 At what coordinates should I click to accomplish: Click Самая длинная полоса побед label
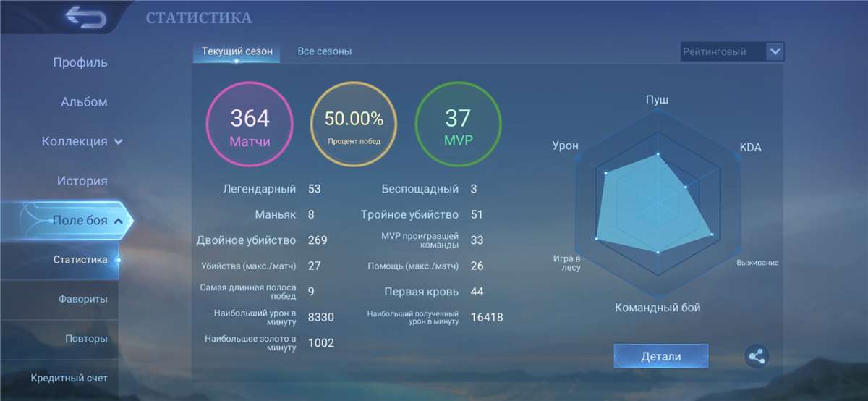pos(248,292)
